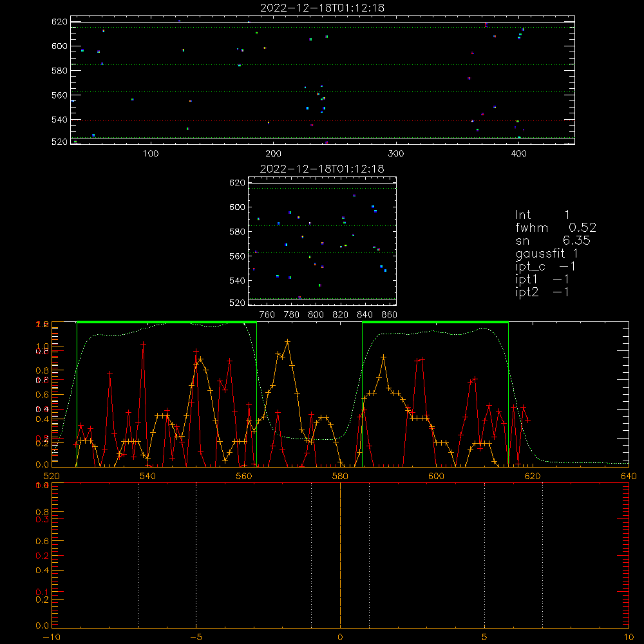Select the fwhm value 0.52

[582, 227]
